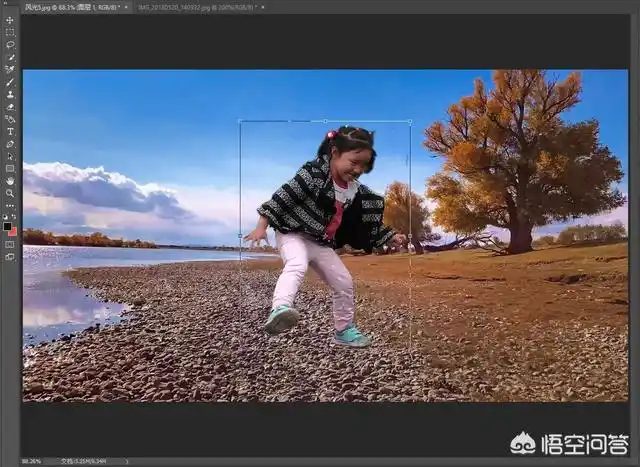Toggle Quick Mask mode icon
Image resolution: width=640 pixels, height=467 pixels.
click(10, 244)
